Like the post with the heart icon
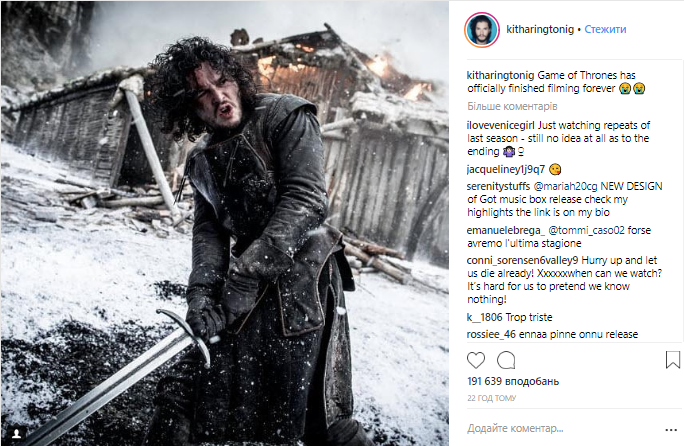This screenshot has height=446, width=684. point(475,360)
